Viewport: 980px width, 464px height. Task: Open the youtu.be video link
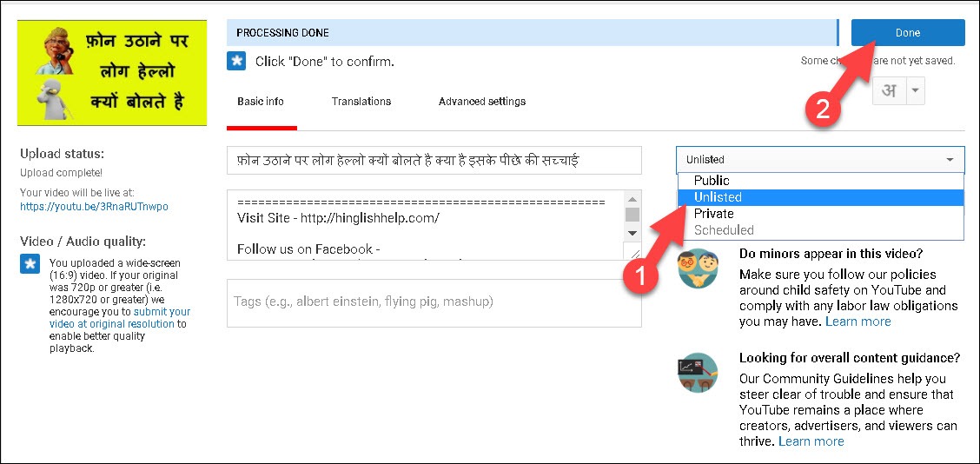point(94,207)
